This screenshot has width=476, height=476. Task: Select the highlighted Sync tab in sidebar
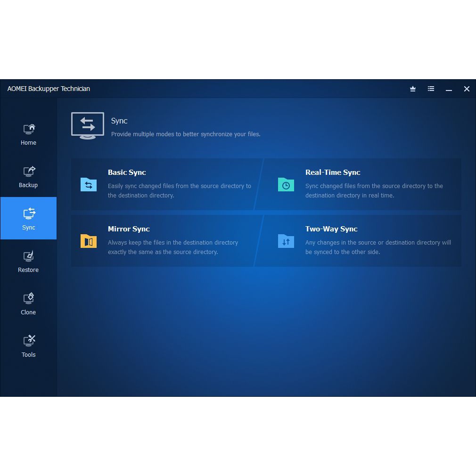[29, 218]
